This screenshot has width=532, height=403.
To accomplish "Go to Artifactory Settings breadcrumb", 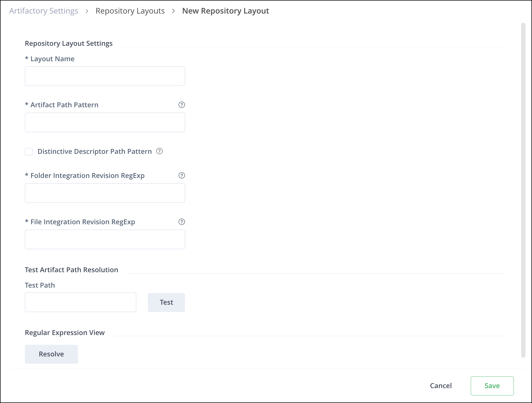I will click(44, 11).
